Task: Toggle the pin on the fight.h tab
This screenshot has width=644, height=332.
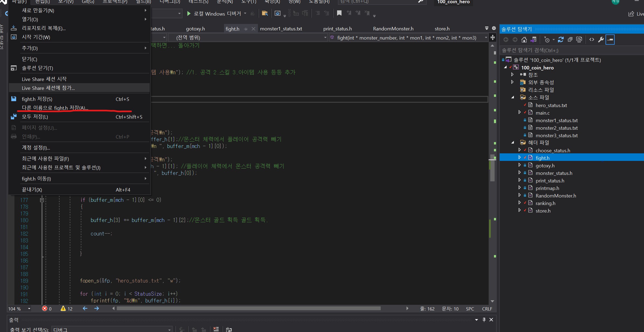Action: click(x=246, y=29)
